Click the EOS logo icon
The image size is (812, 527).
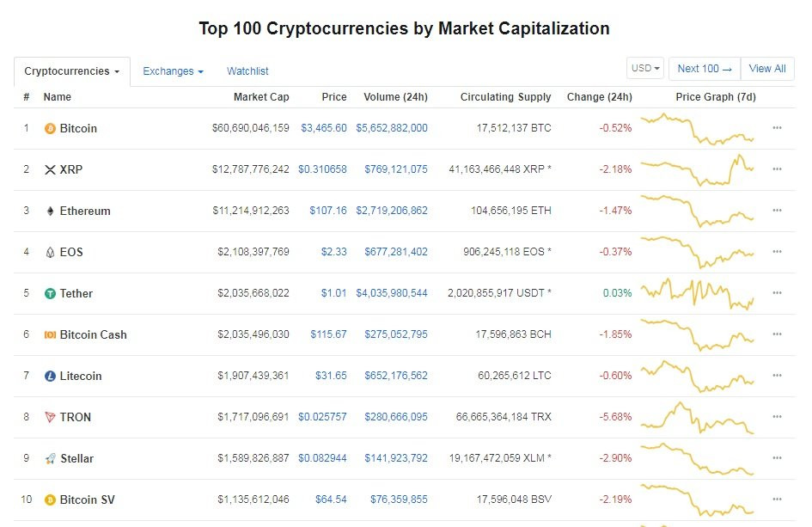50,252
